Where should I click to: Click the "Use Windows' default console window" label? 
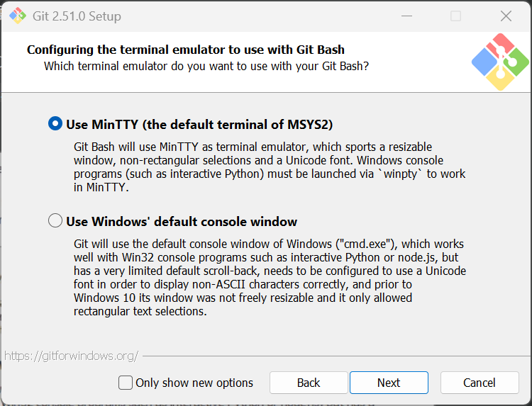[182, 222]
